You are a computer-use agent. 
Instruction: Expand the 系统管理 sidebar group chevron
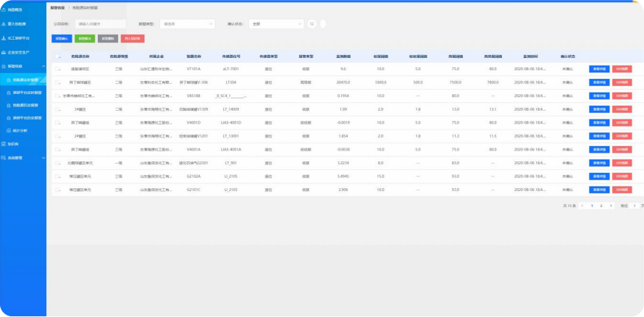click(43, 158)
